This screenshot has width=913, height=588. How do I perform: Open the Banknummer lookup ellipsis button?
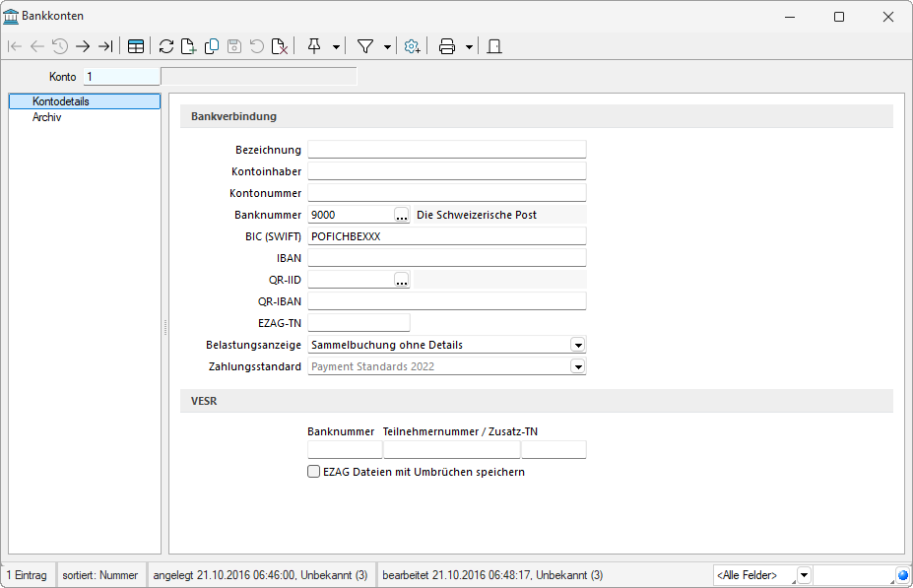click(x=401, y=215)
